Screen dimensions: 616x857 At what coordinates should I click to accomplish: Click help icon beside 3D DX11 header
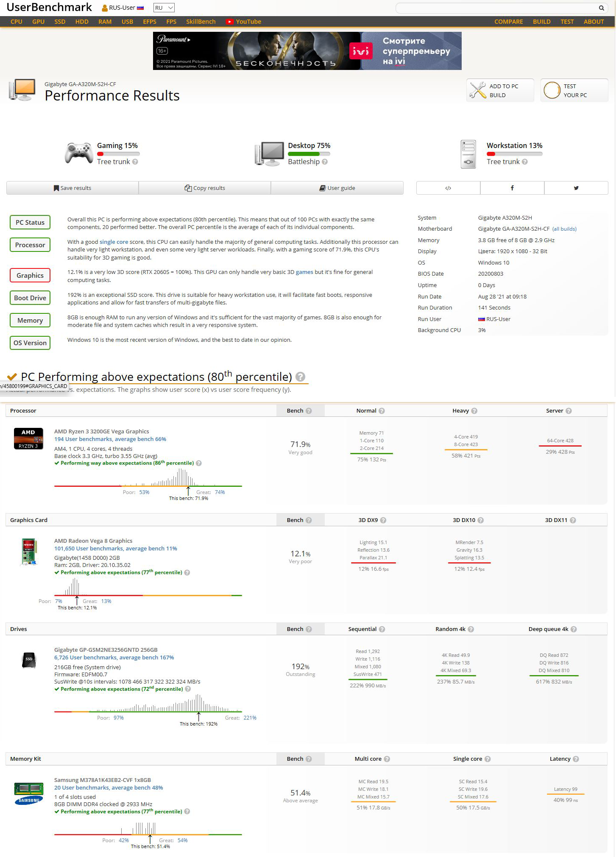(x=573, y=520)
